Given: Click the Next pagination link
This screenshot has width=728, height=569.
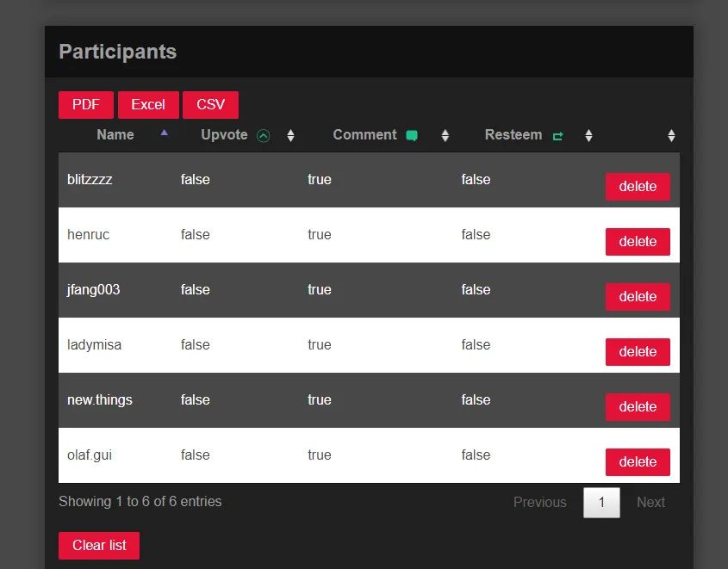Looking at the screenshot, I should (650, 503).
